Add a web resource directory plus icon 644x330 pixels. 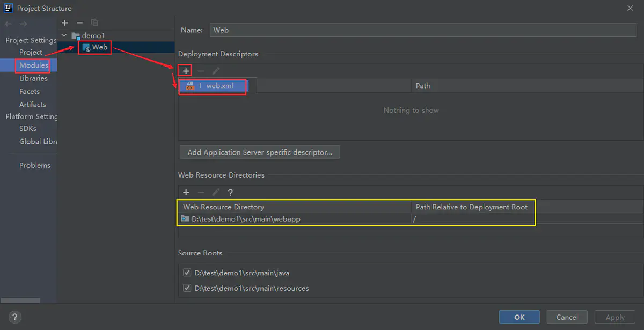186,192
